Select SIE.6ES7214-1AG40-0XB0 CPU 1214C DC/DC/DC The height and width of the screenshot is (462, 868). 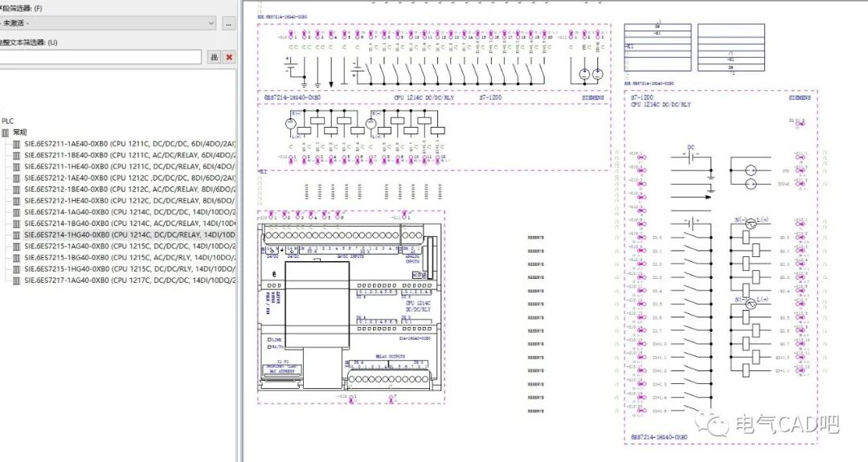[x=129, y=212]
